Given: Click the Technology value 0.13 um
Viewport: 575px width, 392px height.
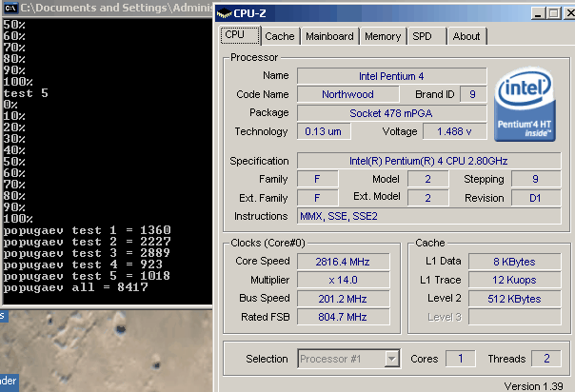Looking at the screenshot, I should pyautogui.click(x=324, y=131).
